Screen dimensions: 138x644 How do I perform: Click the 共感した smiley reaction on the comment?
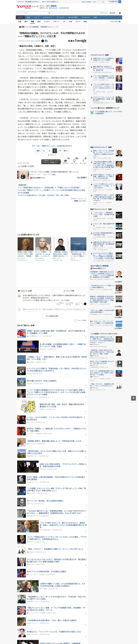pyautogui.click(x=57, y=304)
